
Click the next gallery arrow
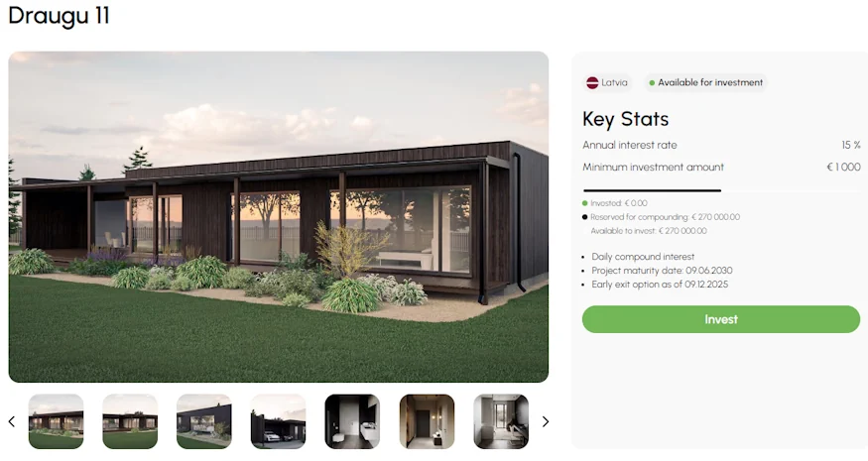pyautogui.click(x=546, y=421)
